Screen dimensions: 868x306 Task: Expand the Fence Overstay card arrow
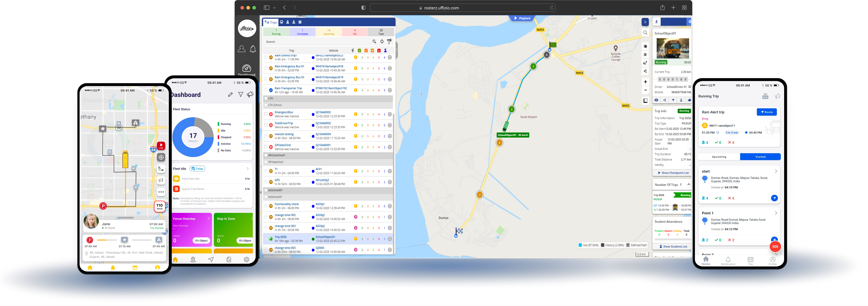tap(209, 219)
